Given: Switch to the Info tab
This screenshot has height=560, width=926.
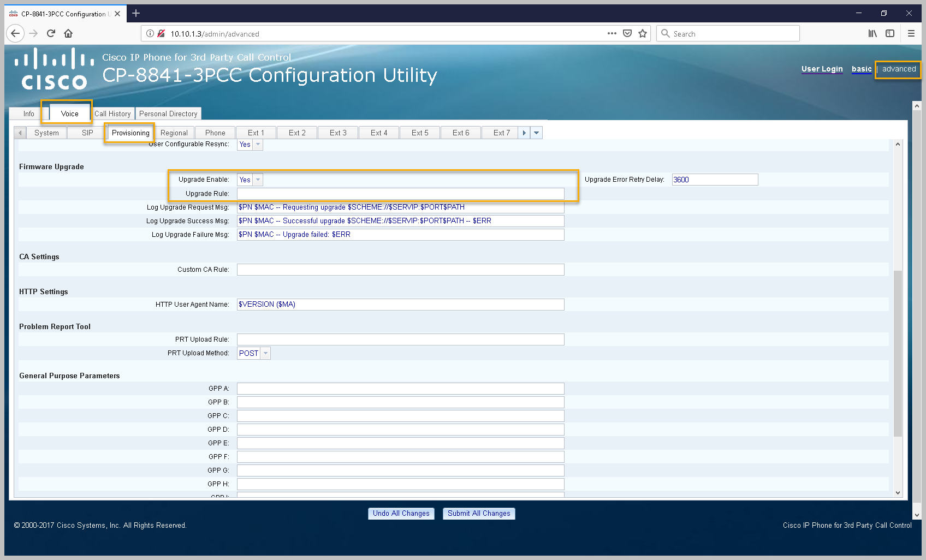Looking at the screenshot, I should coord(28,114).
